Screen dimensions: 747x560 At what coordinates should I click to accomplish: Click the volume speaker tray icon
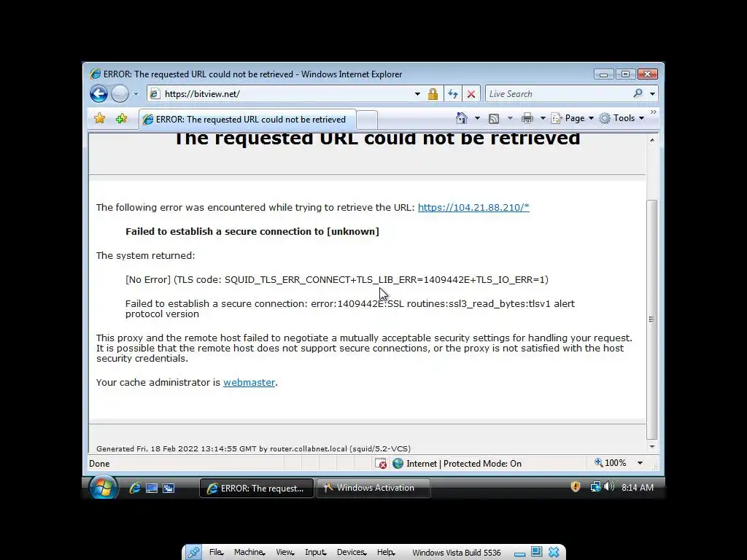click(x=608, y=486)
